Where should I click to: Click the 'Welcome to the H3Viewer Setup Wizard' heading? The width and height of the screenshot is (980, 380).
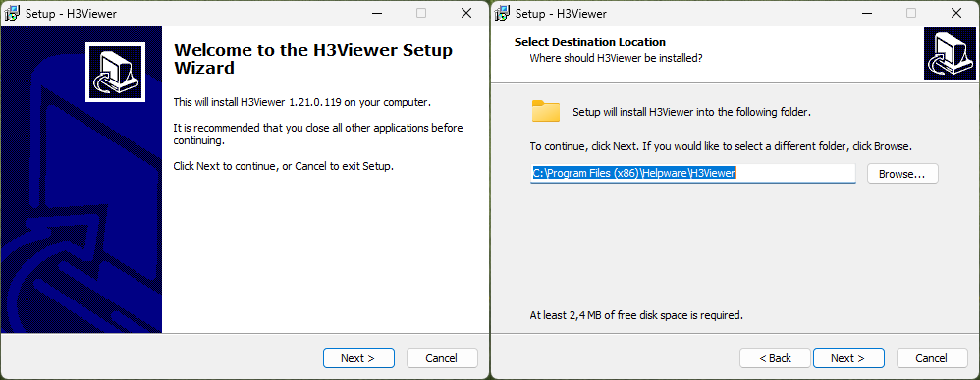[x=313, y=59]
